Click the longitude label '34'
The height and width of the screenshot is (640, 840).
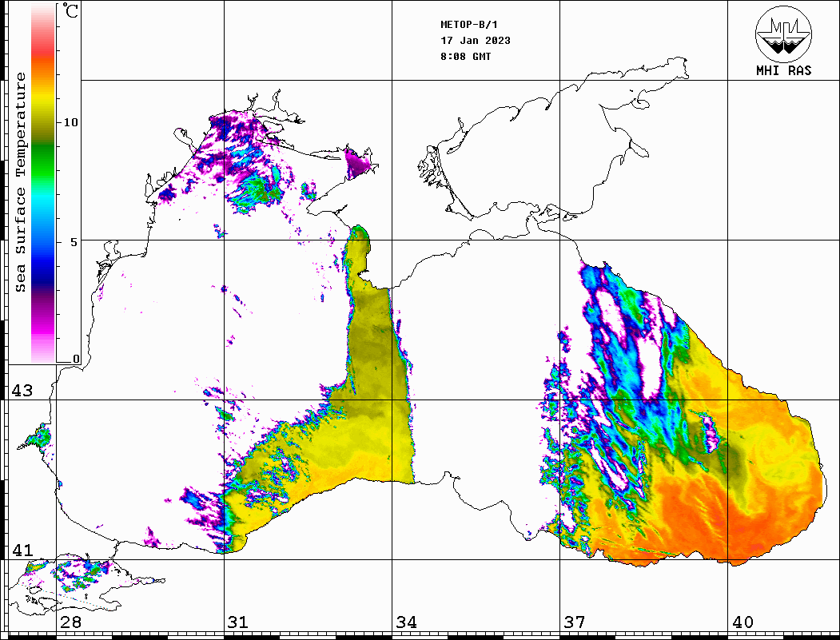[x=406, y=622]
